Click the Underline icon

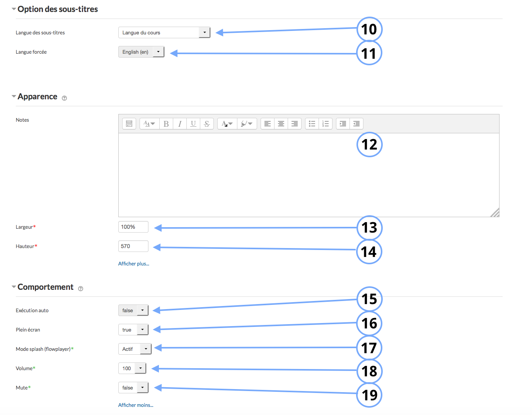tap(193, 124)
